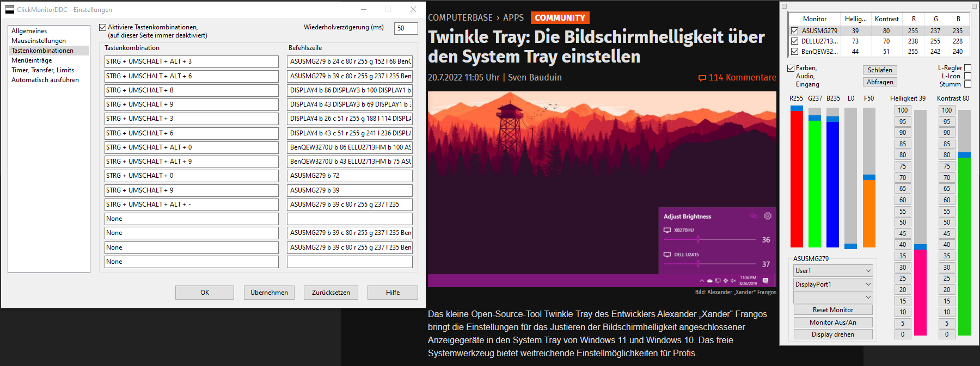Uncheck the DELLU2713 monitor checkbox
The width and height of the screenshot is (980, 366).
click(x=795, y=41)
